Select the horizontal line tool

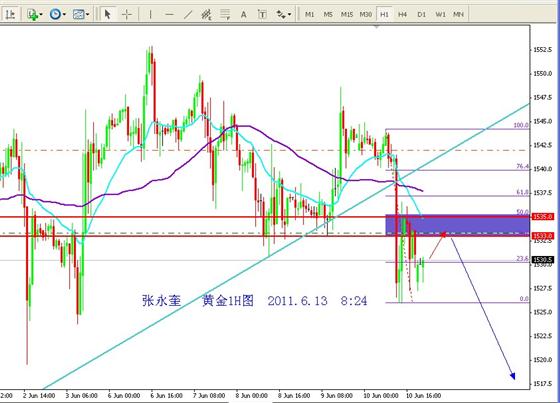click(x=169, y=14)
